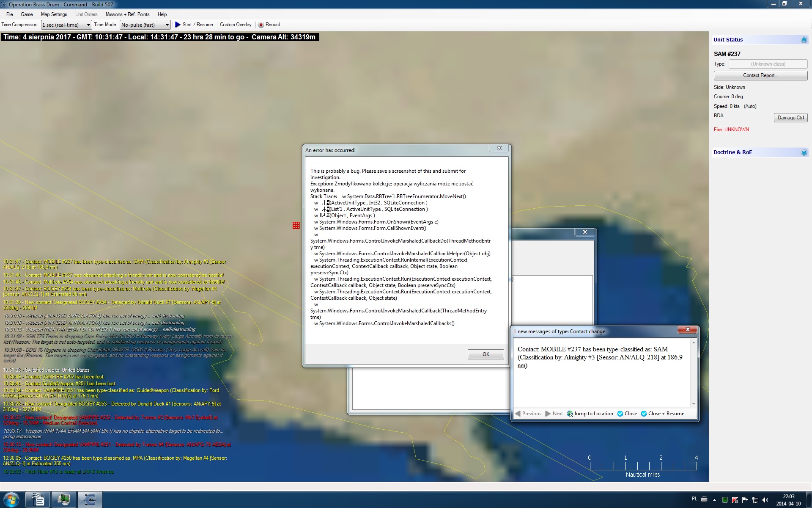The height and width of the screenshot is (508, 812).
Task: Click the Damage Ctrl button
Action: (x=790, y=118)
